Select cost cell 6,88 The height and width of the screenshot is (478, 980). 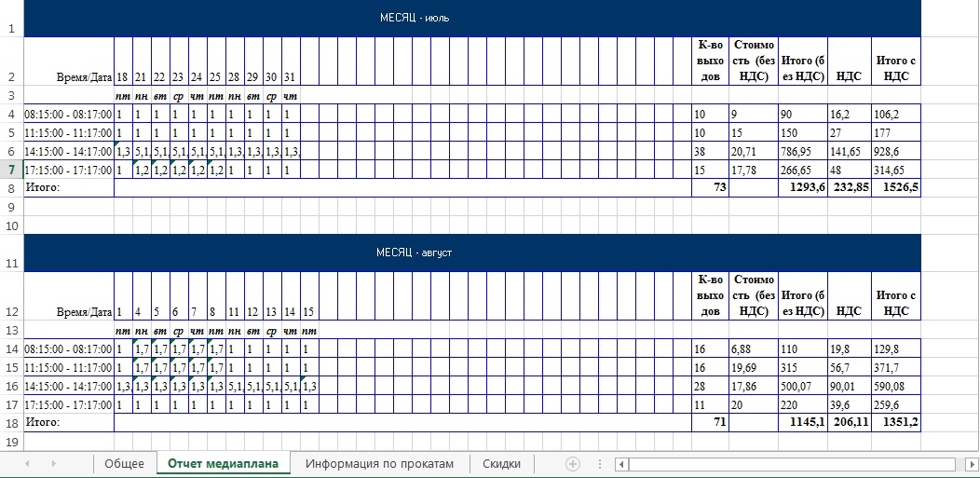pos(753,348)
